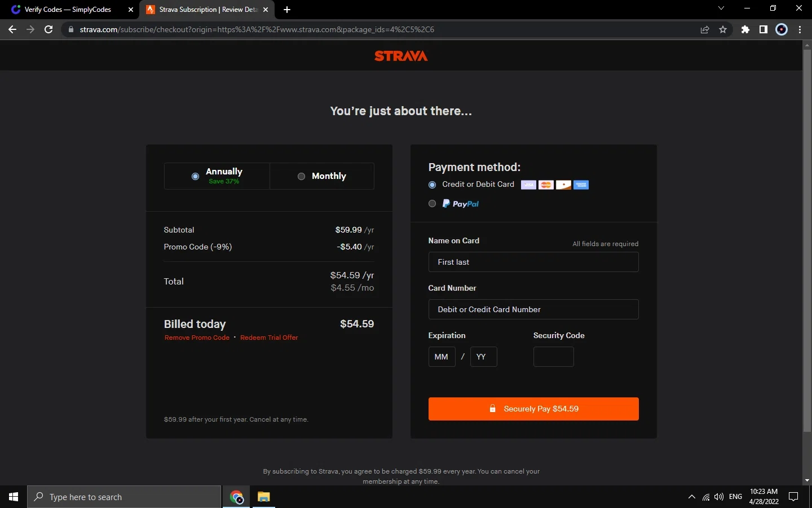812x508 pixels.
Task: Click Remove Promo Code link
Action: 197,338
